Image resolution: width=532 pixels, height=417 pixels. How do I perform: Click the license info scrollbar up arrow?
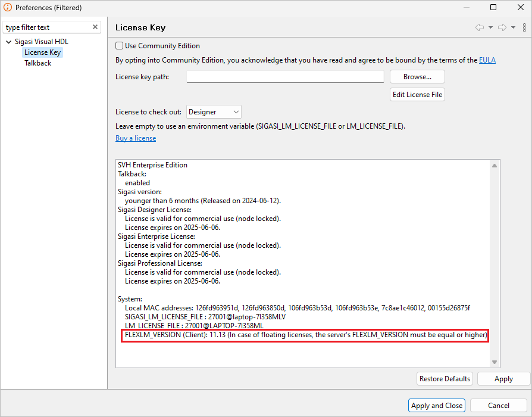495,166
